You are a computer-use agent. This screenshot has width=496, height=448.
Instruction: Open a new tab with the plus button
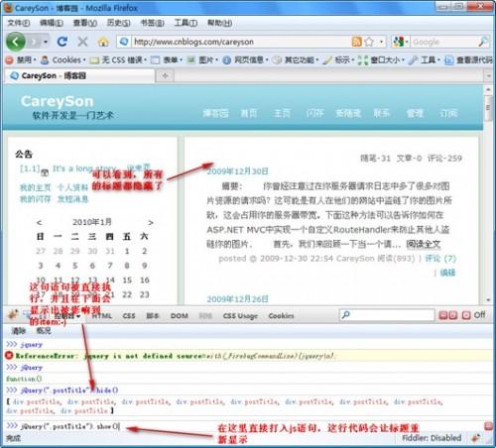tap(165, 76)
